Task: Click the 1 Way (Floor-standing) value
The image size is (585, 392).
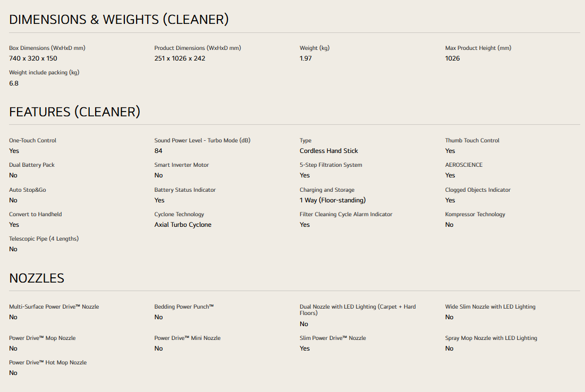Action: pos(333,200)
